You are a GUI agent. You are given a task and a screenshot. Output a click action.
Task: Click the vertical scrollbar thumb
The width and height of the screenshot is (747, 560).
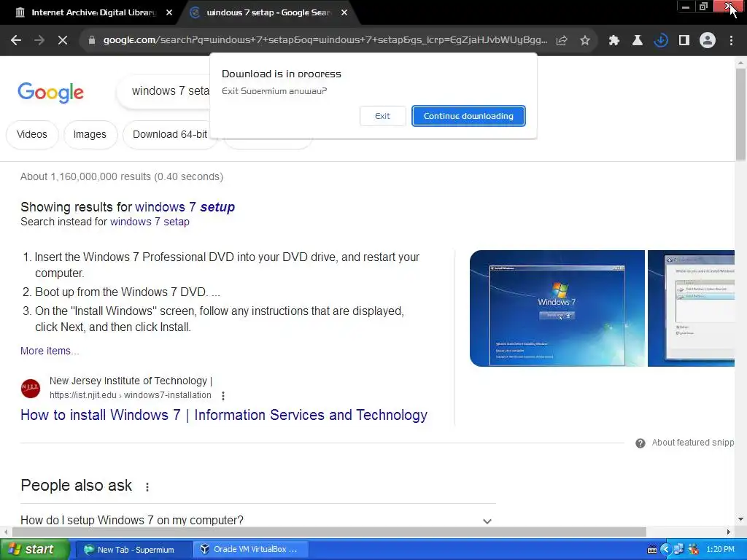point(740,114)
